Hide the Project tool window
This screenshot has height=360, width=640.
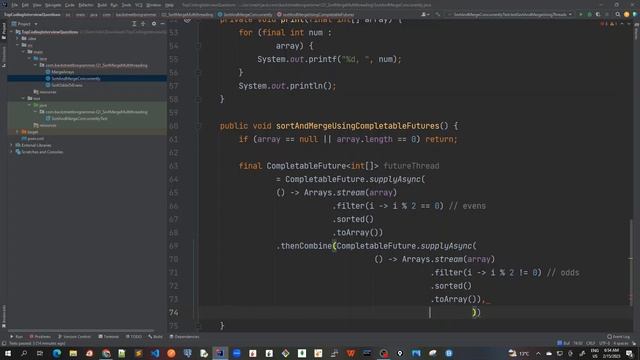point(162,24)
